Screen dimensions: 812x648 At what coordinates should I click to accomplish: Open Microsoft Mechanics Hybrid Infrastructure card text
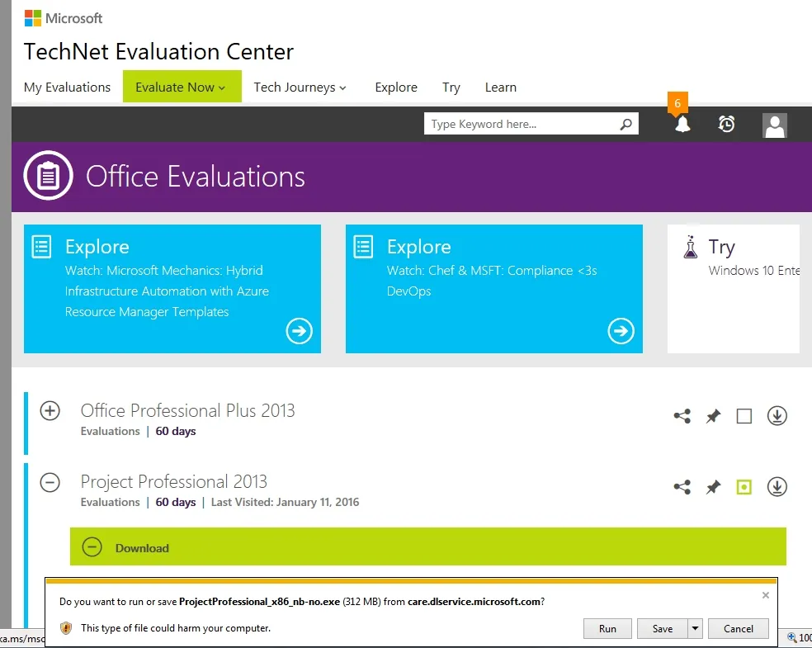(x=167, y=291)
